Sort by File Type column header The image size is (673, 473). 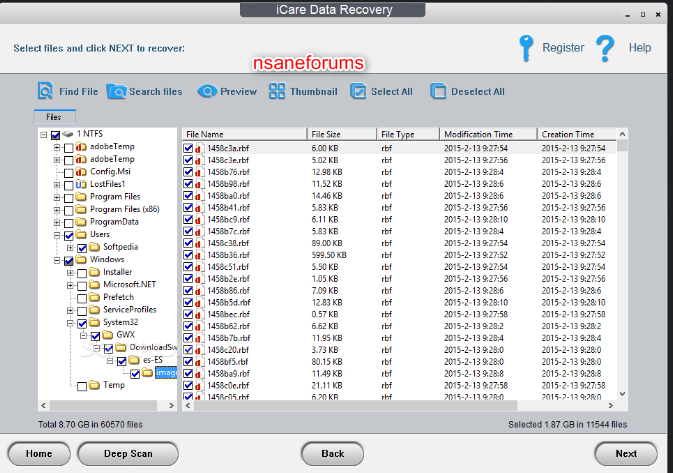pos(408,134)
